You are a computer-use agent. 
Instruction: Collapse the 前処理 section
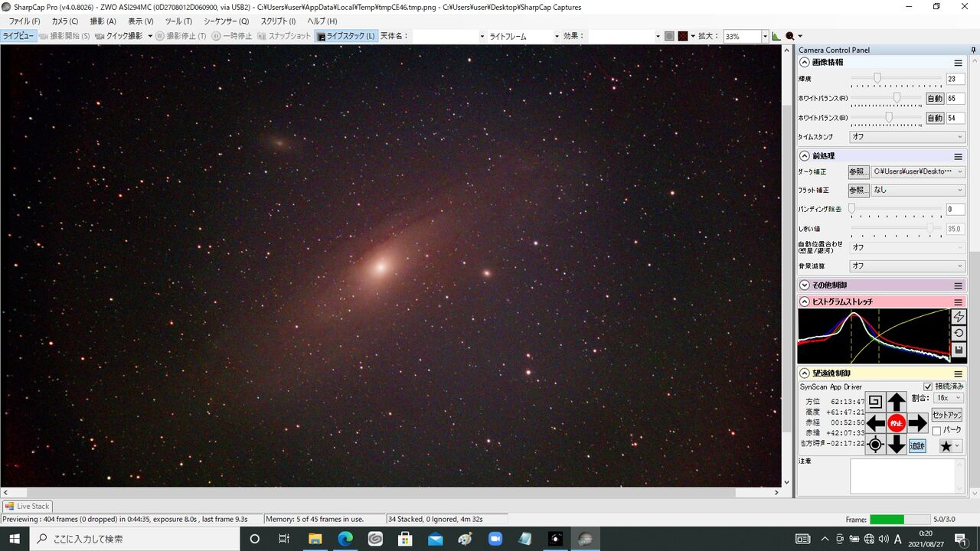(x=804, y=156)
